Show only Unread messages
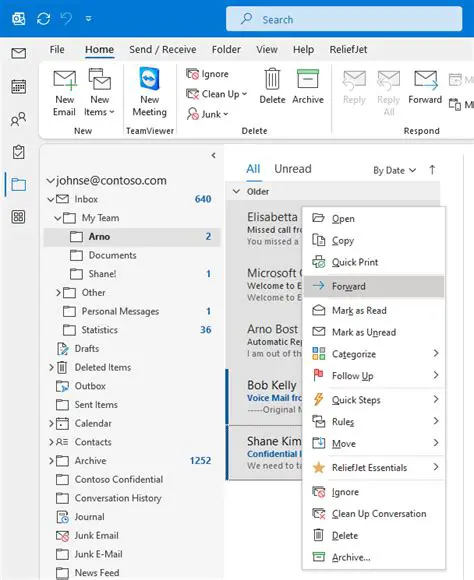 coord(293,169)
